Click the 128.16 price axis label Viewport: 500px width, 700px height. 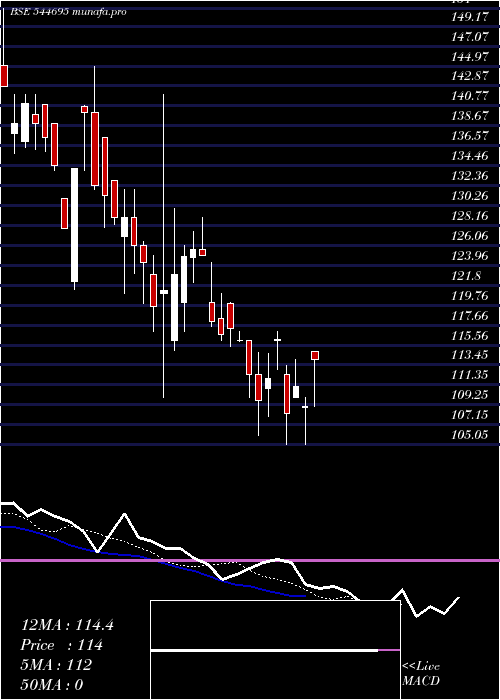click(x=470, y=216)
